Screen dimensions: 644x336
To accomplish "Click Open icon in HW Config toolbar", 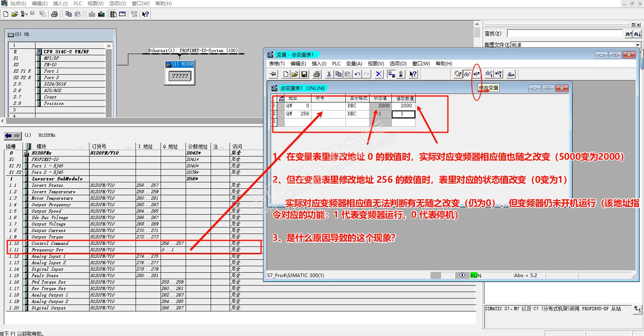I will click(x=15, y=14).
